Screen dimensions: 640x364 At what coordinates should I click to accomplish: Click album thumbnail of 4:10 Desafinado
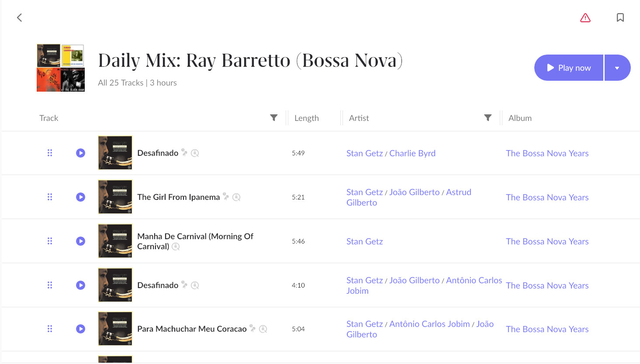(115, 285)
